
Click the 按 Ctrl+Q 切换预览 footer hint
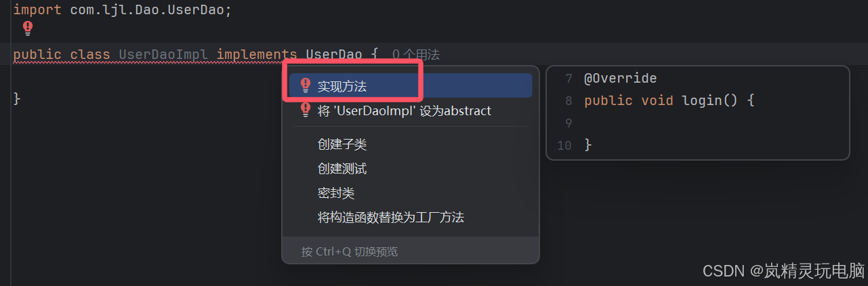coord(350,251)
